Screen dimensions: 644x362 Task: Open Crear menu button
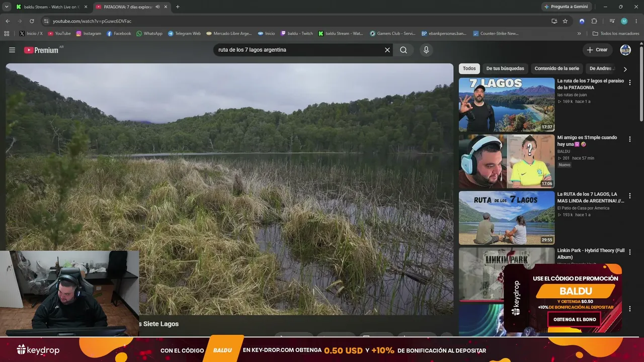[x=597, y=50]
